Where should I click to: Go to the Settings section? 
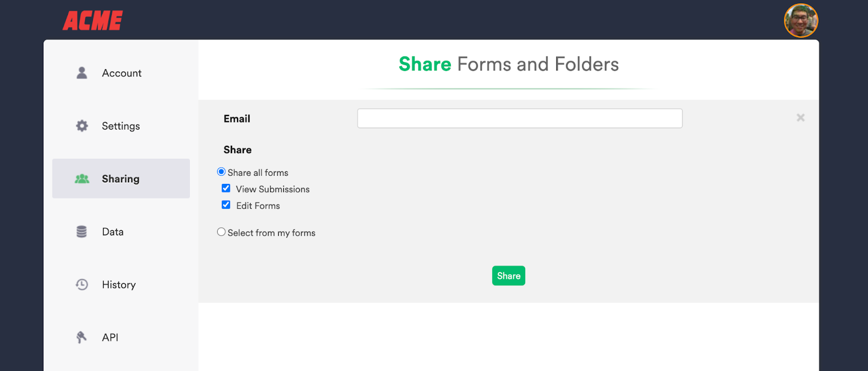[x=121, y=126]
